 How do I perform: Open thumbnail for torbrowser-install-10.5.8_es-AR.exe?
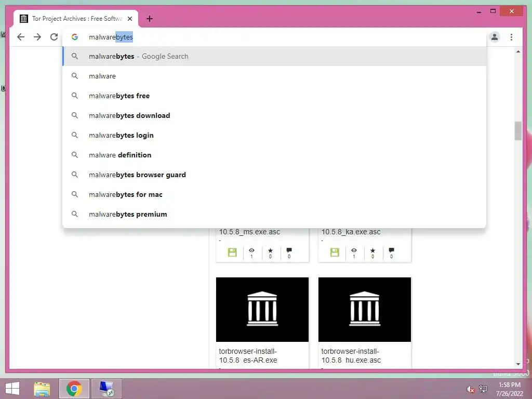point(262,310)
